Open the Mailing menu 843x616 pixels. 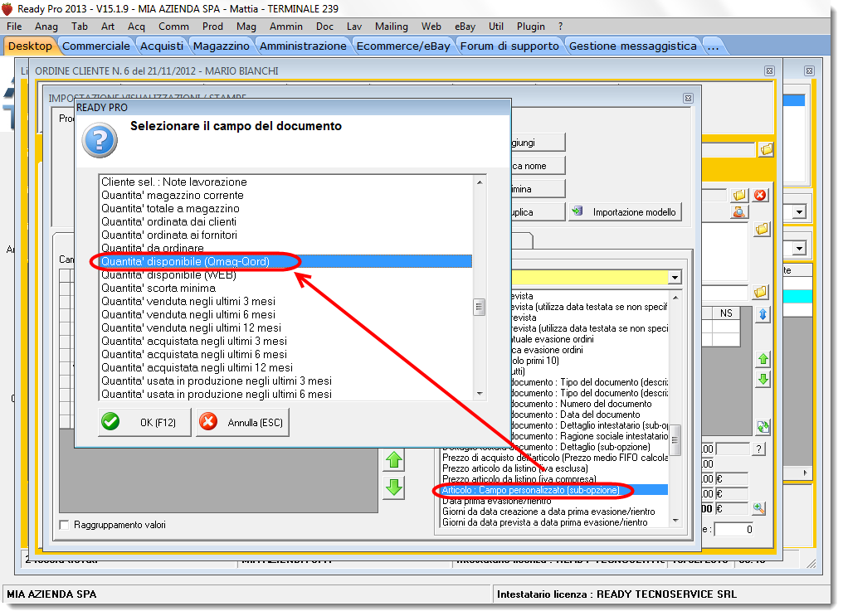coord(392,27)
